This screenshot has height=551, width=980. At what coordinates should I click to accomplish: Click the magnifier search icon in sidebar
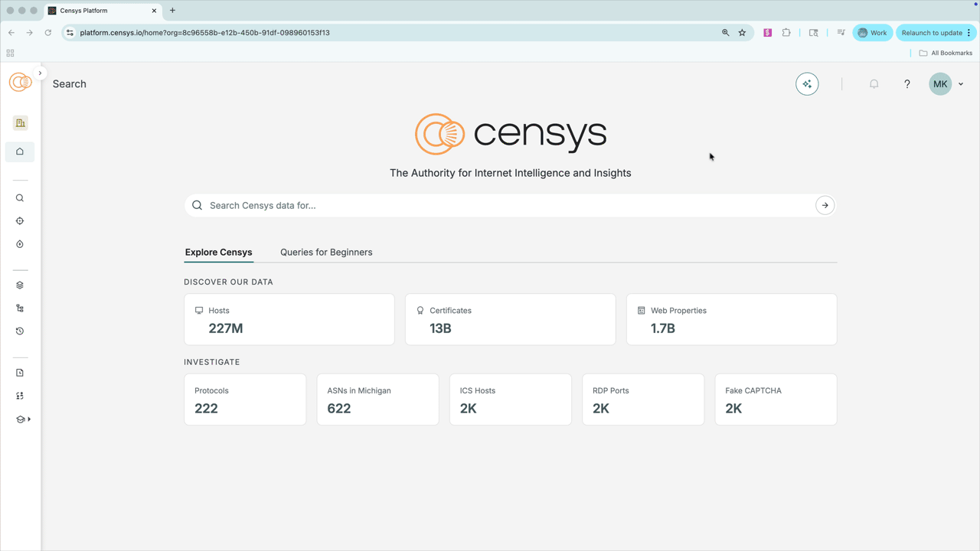tap(20, 198)
